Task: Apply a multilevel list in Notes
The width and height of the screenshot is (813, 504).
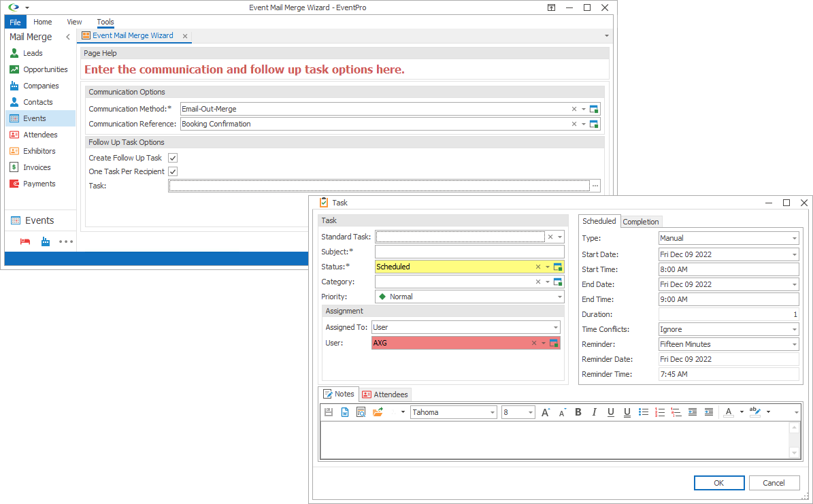Action: (x=676, y=412)
